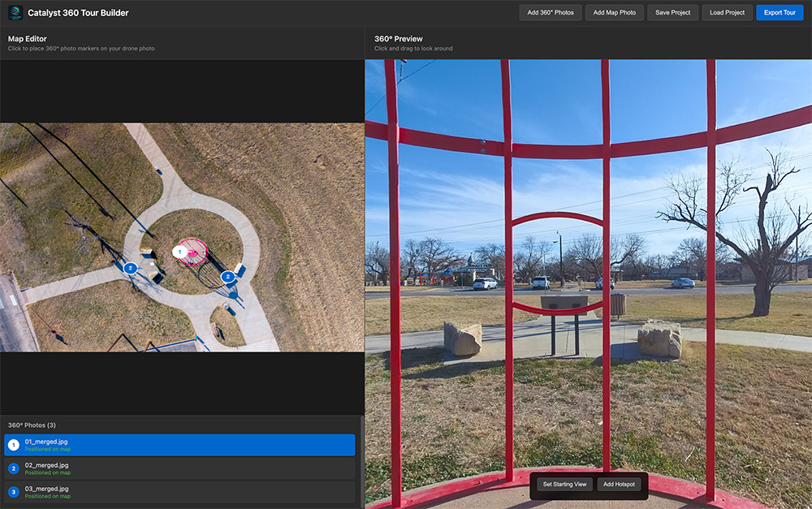
Task: Save the project with Save Project
Action: (x=672, y=13)
